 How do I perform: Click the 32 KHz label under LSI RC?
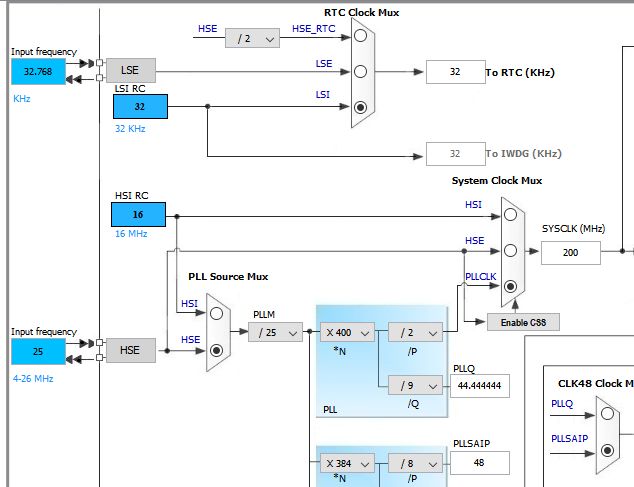click(x=130, y=129)
